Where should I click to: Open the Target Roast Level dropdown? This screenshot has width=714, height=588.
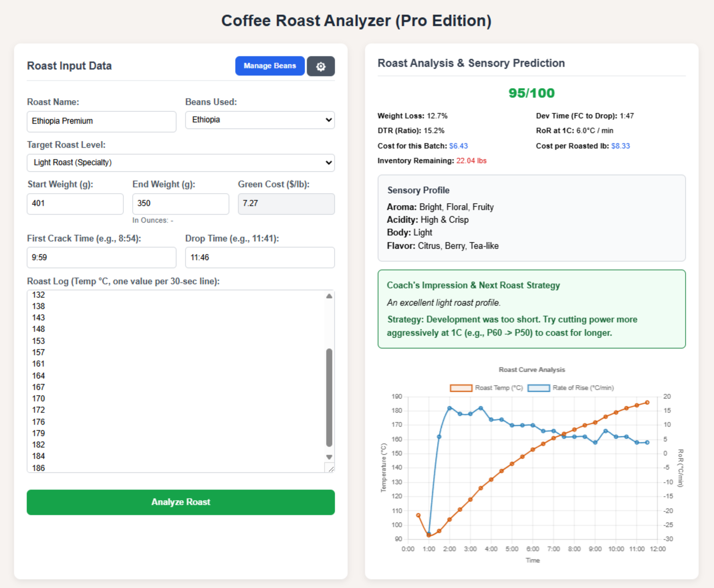(x=180, y=162)
